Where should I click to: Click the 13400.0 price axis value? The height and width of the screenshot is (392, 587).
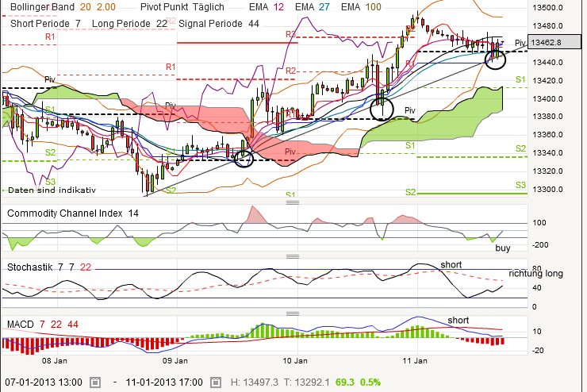[547, 99]
